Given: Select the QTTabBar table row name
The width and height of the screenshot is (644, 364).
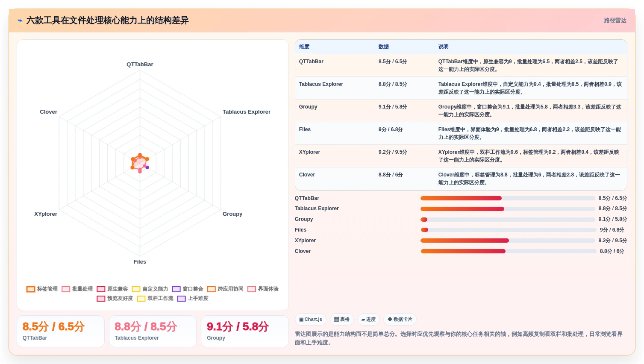Looking at the screenshot, I should pos(311,62).
